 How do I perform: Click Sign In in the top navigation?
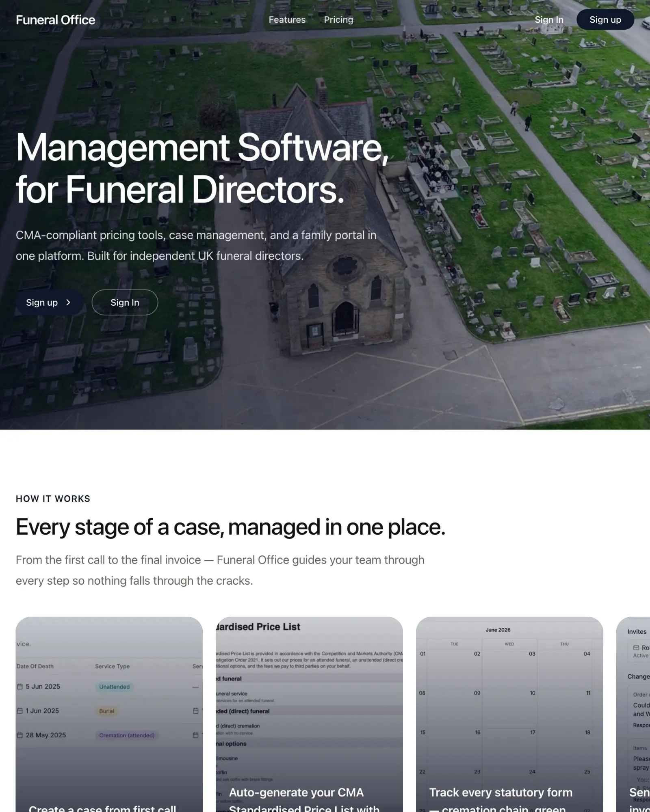[549, 19]
